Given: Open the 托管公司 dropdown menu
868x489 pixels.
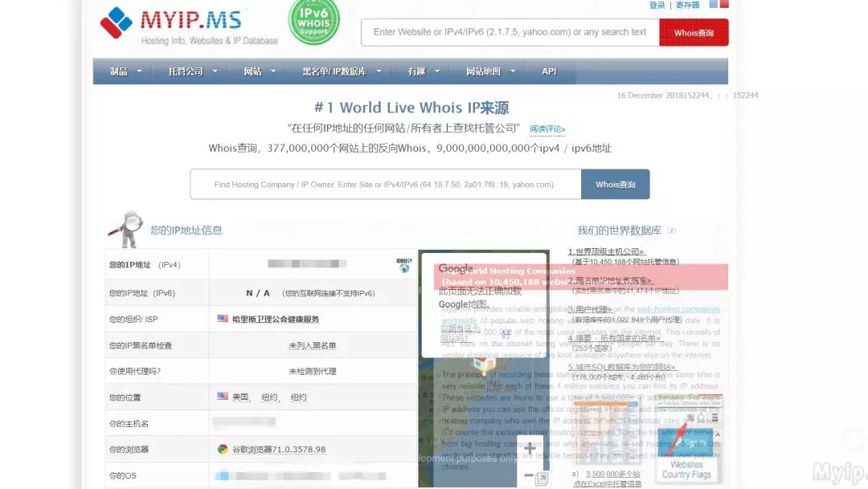Looking at the screenshot, I should 188,71.
